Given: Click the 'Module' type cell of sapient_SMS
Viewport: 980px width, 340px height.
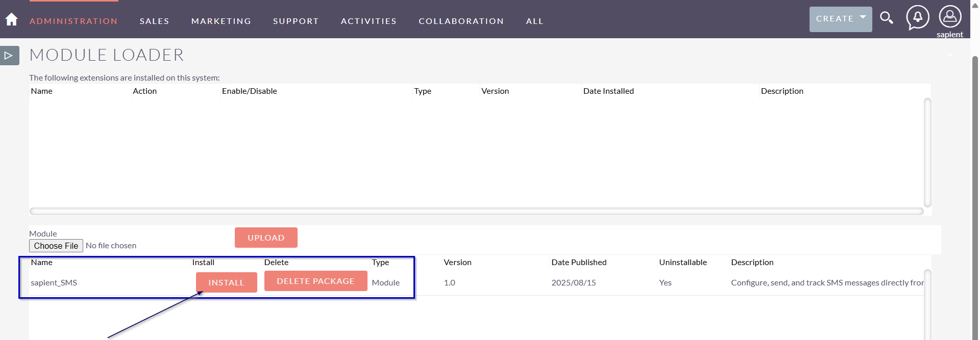Looking at the screenshot, I should tap(386, 282).
